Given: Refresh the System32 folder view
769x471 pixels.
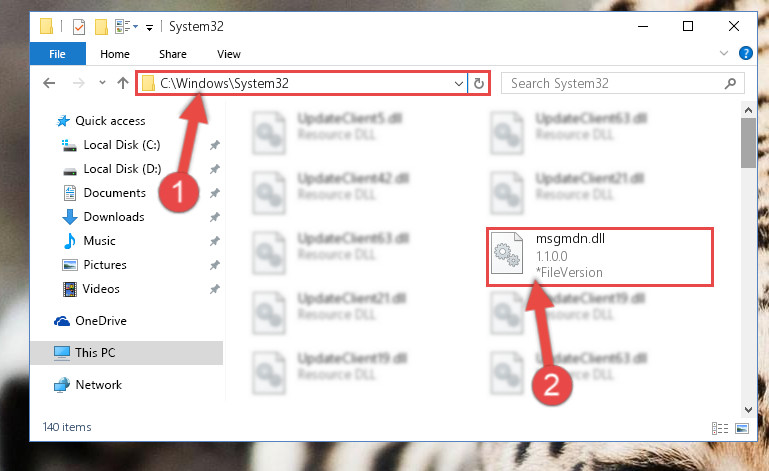Looking at the screenshot, I should (479, 83).
